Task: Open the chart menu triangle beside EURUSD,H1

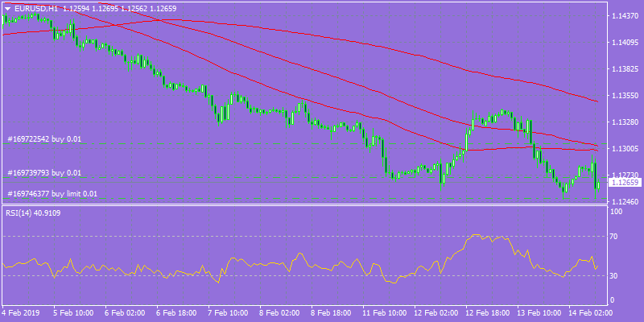Action: pos(8,8)
